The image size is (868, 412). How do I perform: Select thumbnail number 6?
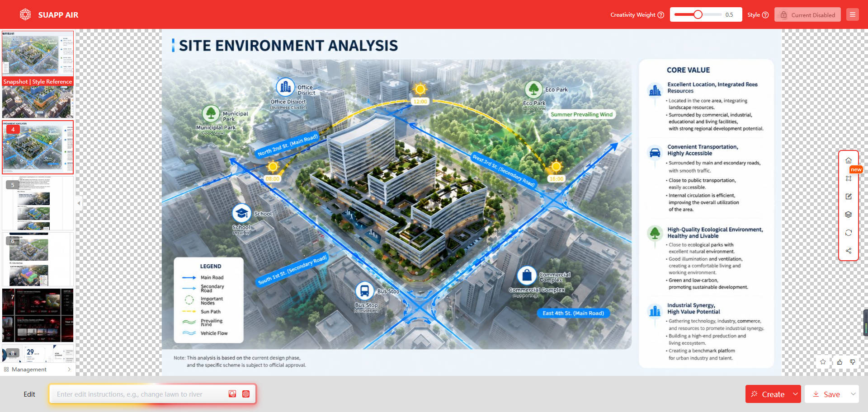[38, 259]
